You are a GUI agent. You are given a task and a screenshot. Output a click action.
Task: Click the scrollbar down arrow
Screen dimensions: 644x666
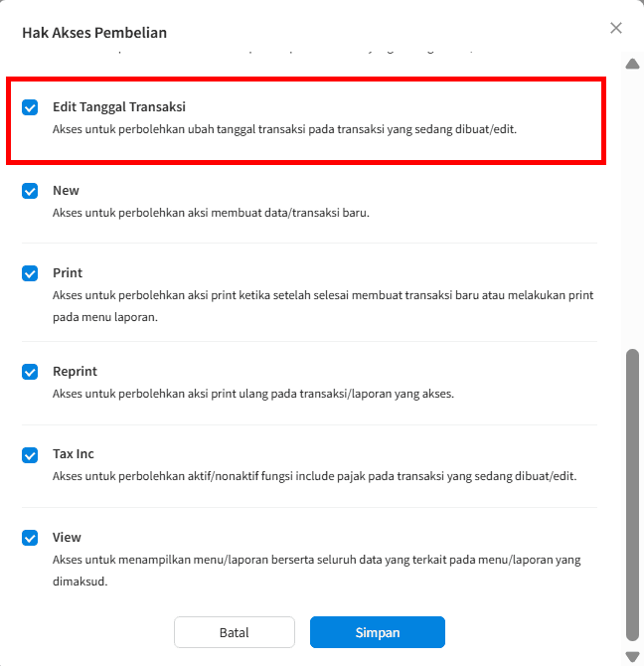tap(632, 656)
